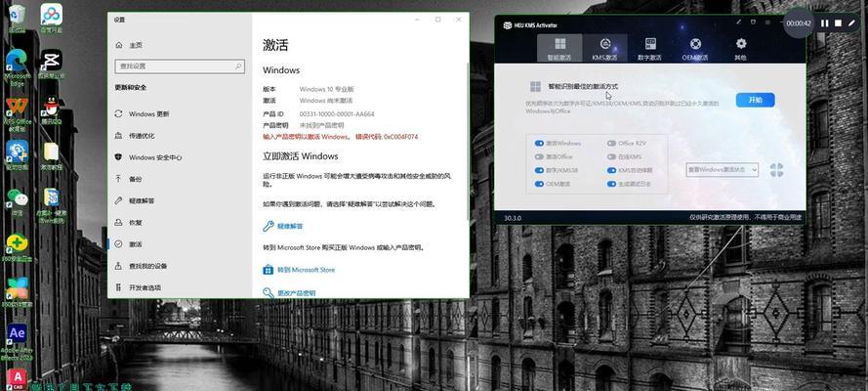The width and height of the screenshot is (868, 391).
Task: Click the blue desktop icon under 激活教程
Action: [51, 205]
